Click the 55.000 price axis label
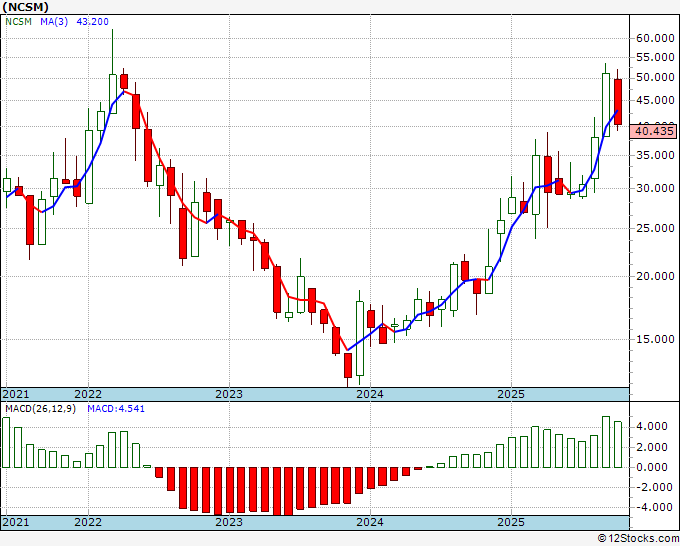 click(655, 57)
